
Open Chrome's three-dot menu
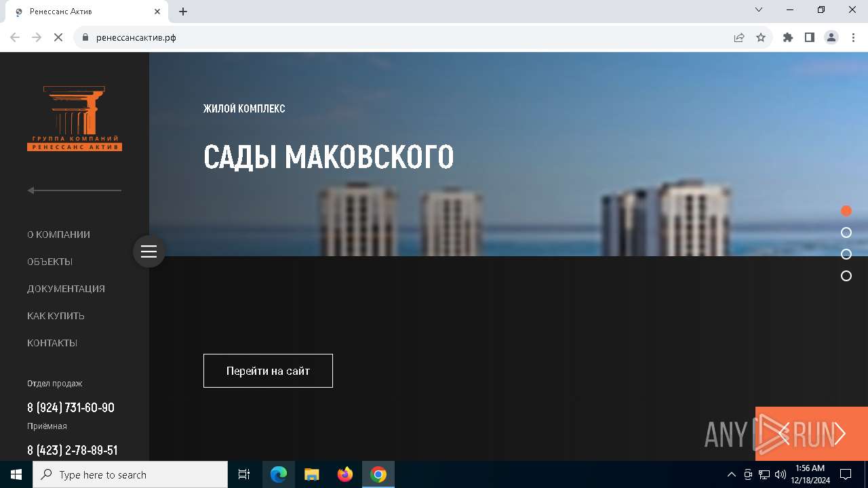click(x=853, y=37)
